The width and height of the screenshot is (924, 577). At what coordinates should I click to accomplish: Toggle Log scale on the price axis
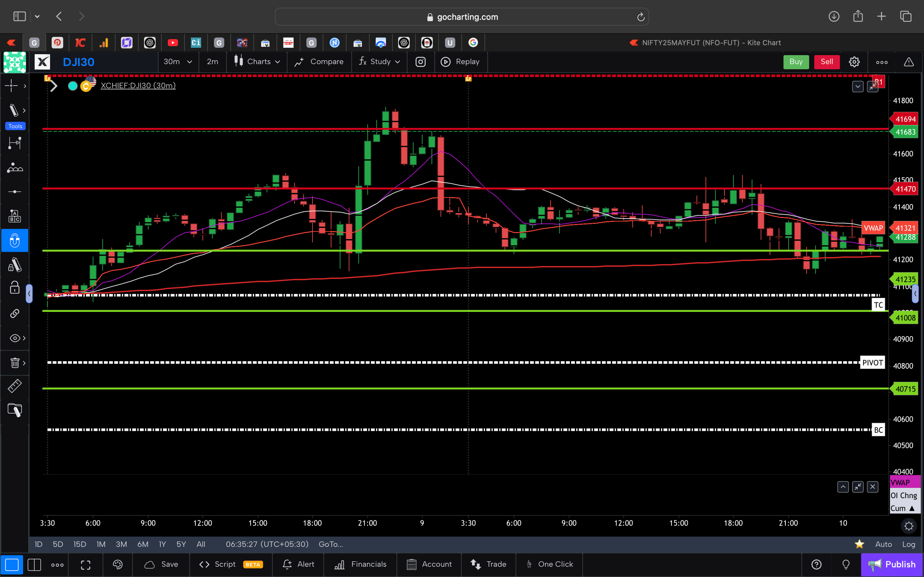(x=909, y=544)
